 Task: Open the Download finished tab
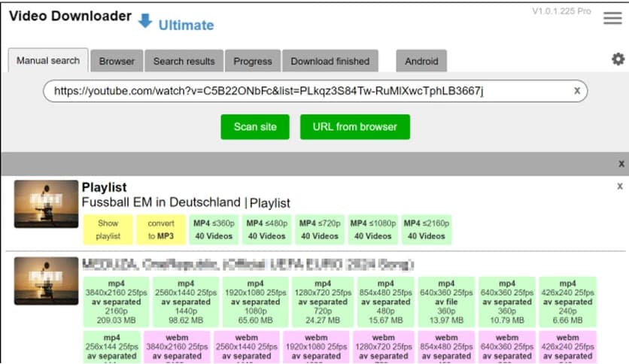point(330,61)
